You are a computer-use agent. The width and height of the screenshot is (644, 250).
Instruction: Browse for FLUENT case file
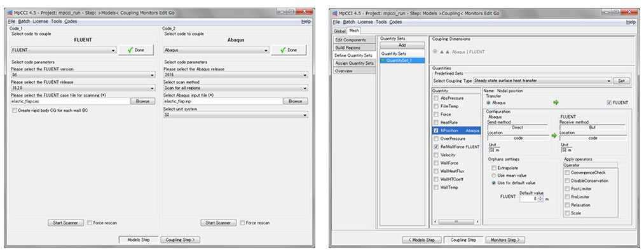(x=142, y=101)
